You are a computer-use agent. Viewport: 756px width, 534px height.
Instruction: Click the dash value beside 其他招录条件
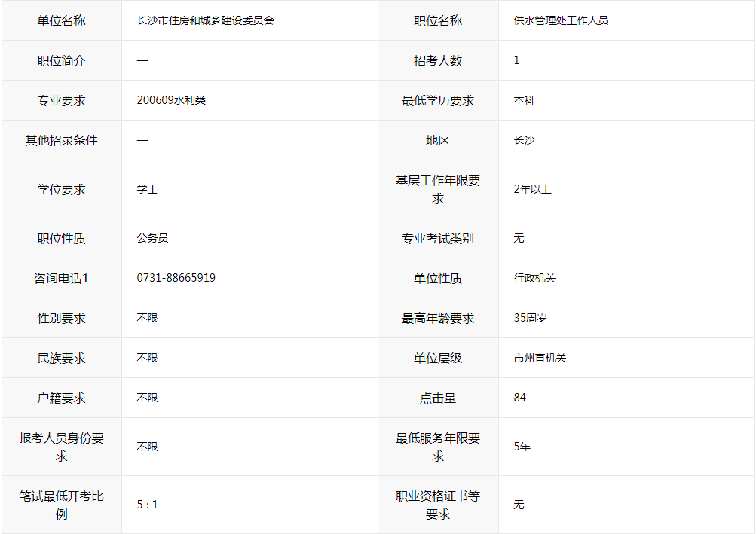(x=142, y=141)
